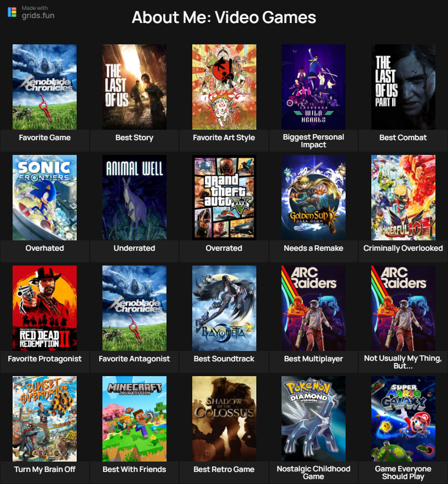
Task: Click the 'Best Retro Game' label
Action: [224, 469]
